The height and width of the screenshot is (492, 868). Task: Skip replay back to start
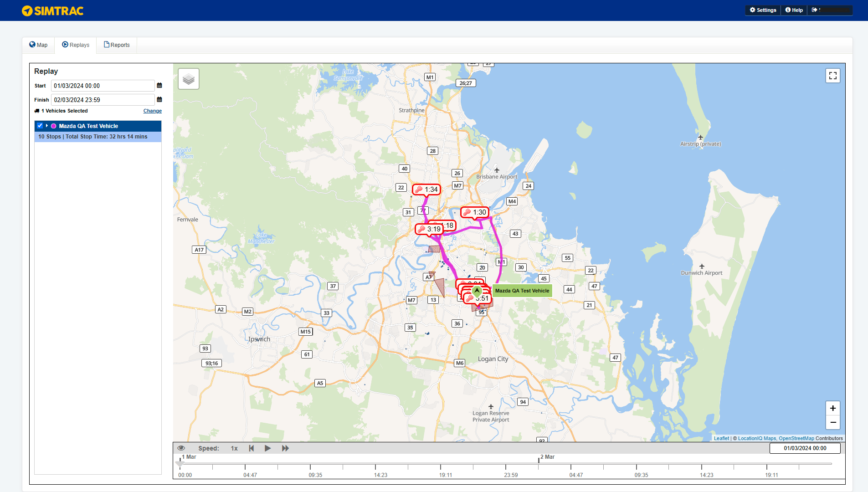click(251, 448)
